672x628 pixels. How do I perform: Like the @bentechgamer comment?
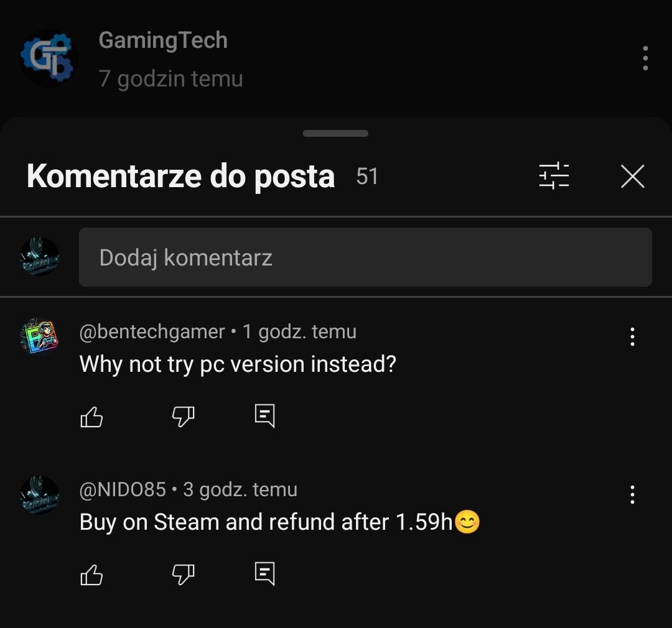pyautogui.click(x=91, y=416)
